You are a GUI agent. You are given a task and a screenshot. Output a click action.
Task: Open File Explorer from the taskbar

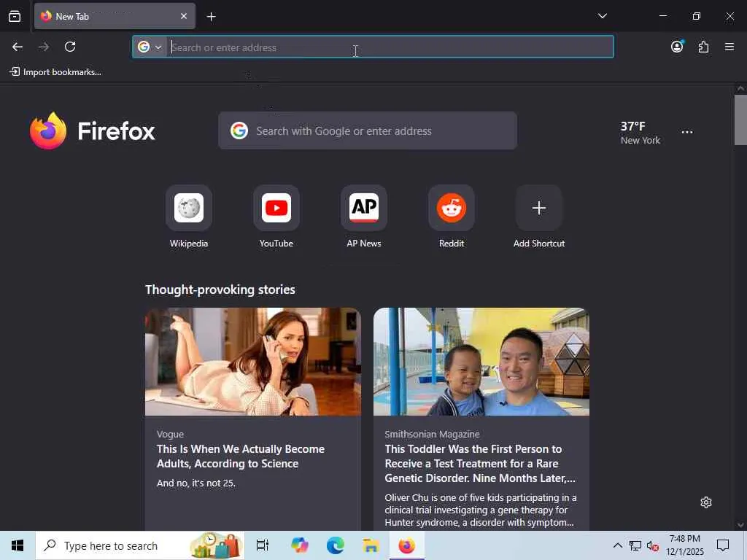click(x=371, y=545)
